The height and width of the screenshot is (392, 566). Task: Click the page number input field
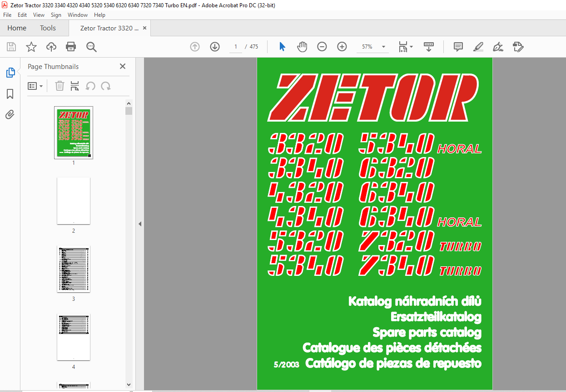coord(235,47)
